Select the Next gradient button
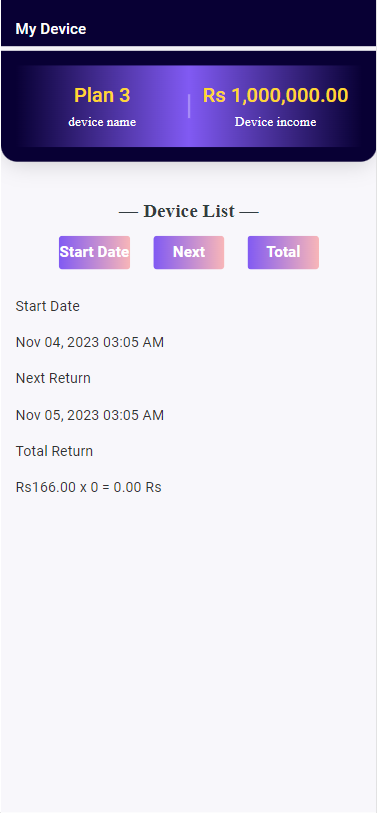The image size is (377, 813). coord(189,253)
